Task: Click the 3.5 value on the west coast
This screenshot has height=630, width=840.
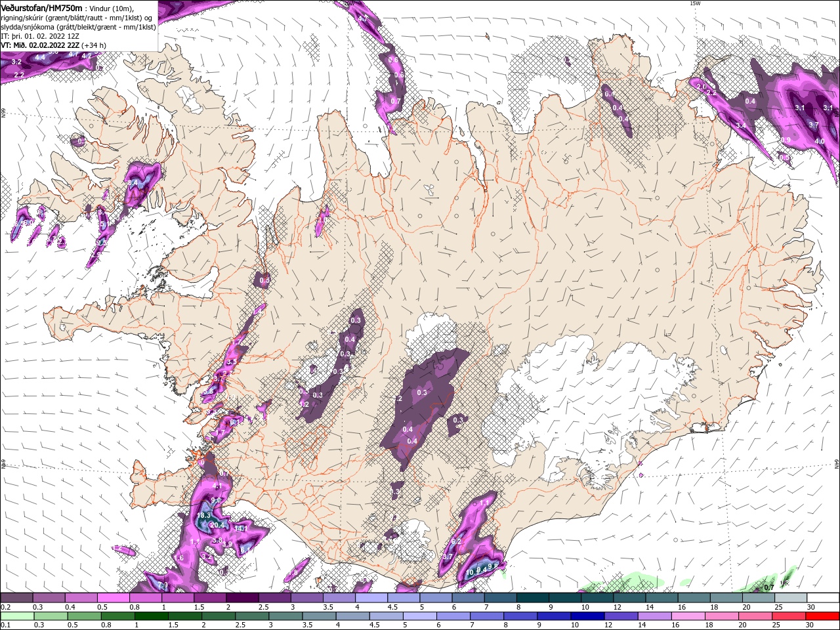Action: point(231,362)
